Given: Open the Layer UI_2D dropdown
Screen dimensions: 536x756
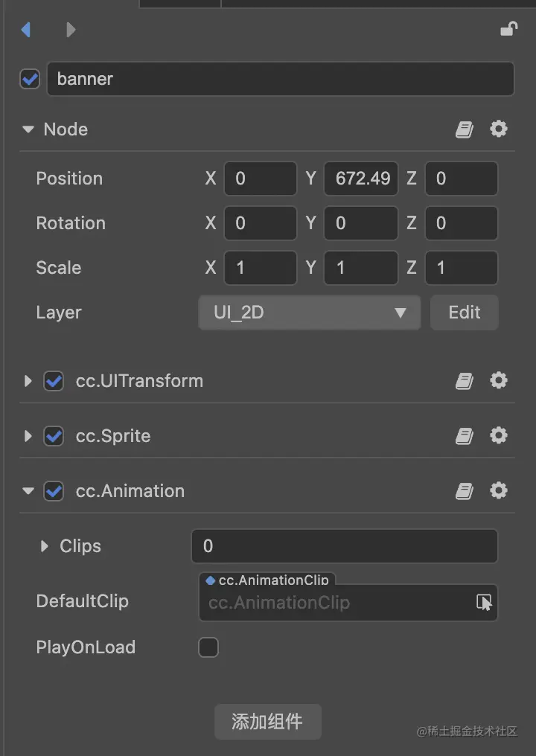Looking at the screenshot, I should point(310,313).
